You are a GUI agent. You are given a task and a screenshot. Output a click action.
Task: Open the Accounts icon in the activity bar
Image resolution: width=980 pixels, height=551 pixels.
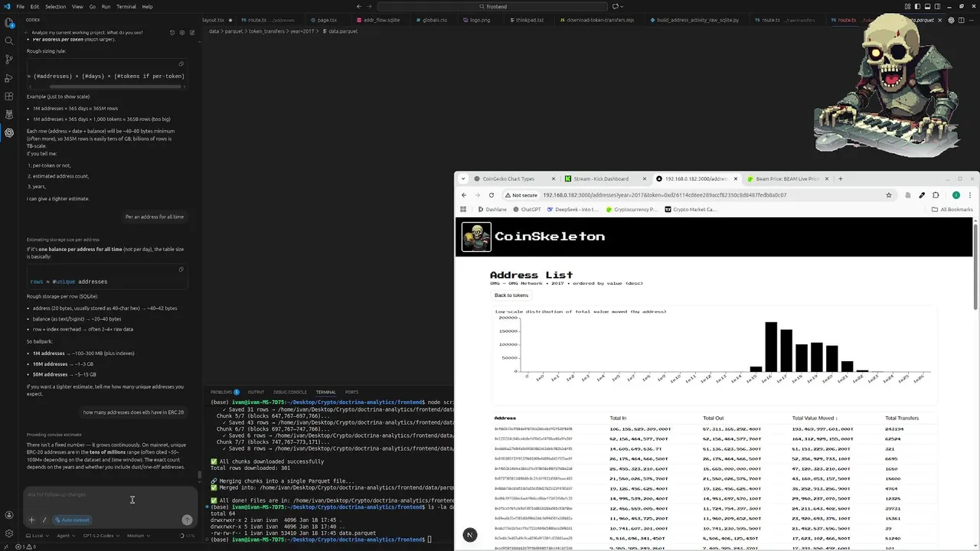click(x=8, y=515)
